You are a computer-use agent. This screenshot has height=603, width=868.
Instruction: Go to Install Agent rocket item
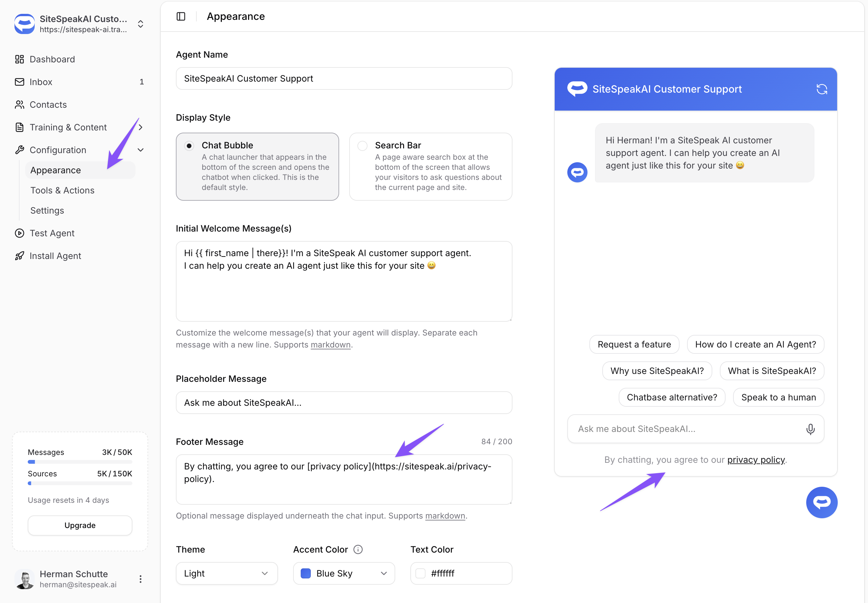pyautogui.click(x=55, y=256)
